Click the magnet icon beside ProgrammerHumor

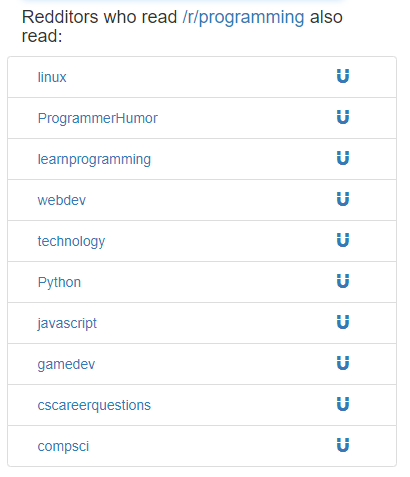pyautogui.click(x=343, y=117)
